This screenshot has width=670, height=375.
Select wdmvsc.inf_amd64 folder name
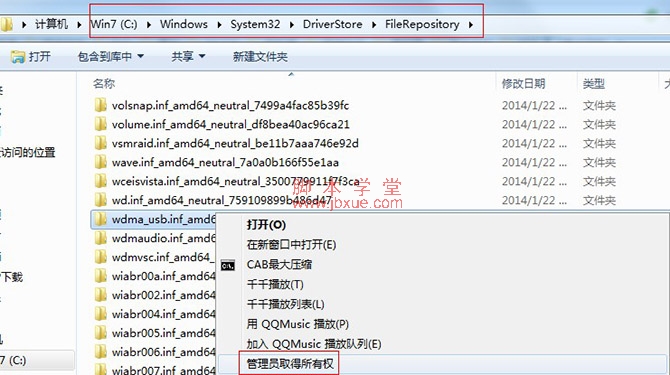(x=162, y=257)
